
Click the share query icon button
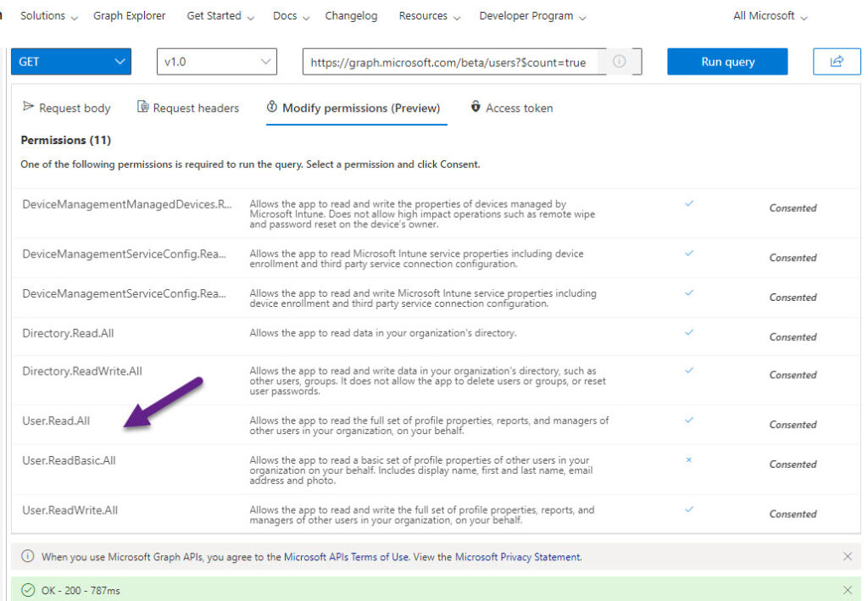click(x=837, y=61)
